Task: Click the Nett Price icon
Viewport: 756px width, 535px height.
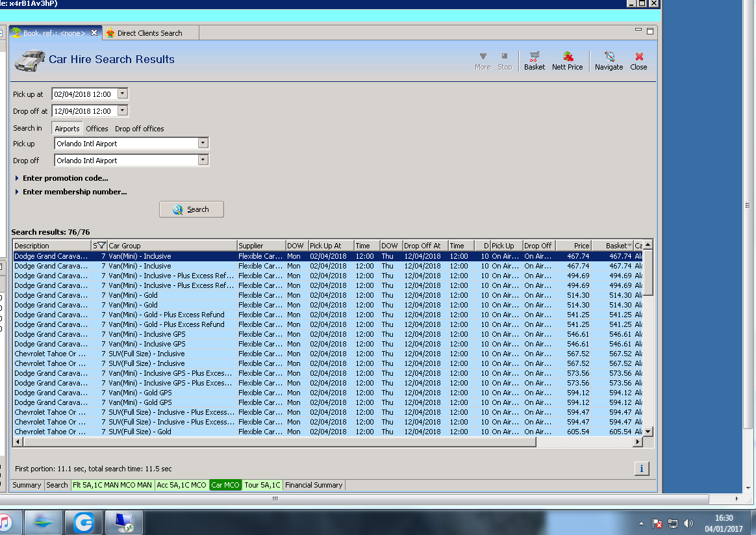Action: point(567,57)
